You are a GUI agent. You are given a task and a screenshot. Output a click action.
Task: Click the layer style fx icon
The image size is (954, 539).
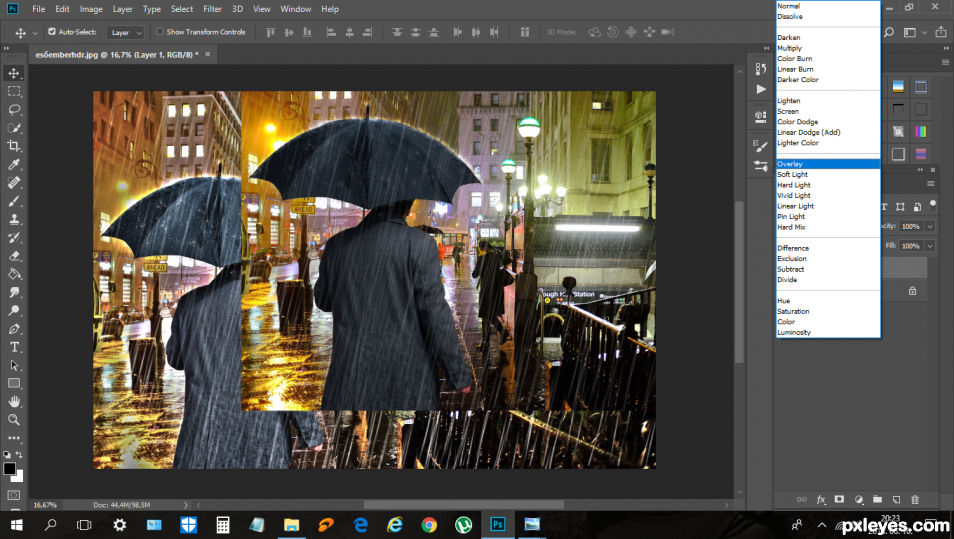click(x=821, y=499)
